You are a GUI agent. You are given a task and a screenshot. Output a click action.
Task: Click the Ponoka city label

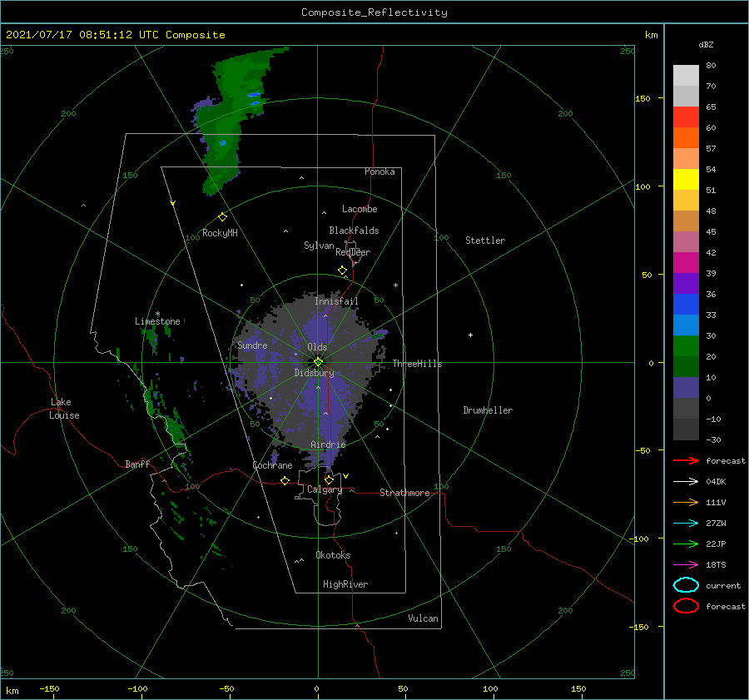click(379, 171)
